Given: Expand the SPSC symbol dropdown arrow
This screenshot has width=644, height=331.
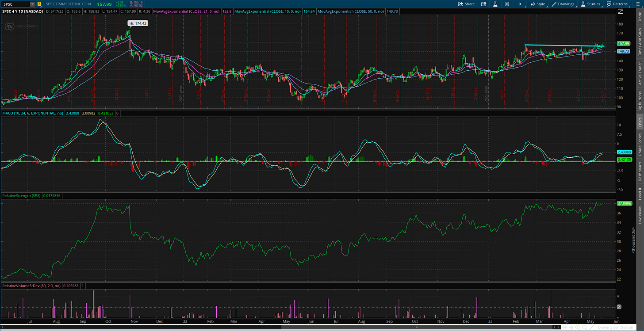Looking at the screenshot, I should [33, 4].
